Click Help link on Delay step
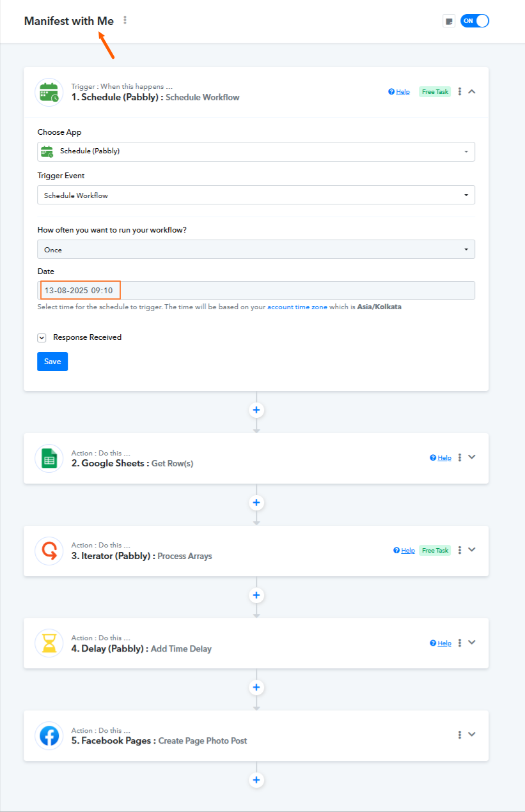The height and width of the screenshot is (812, 525). [441, 643]
